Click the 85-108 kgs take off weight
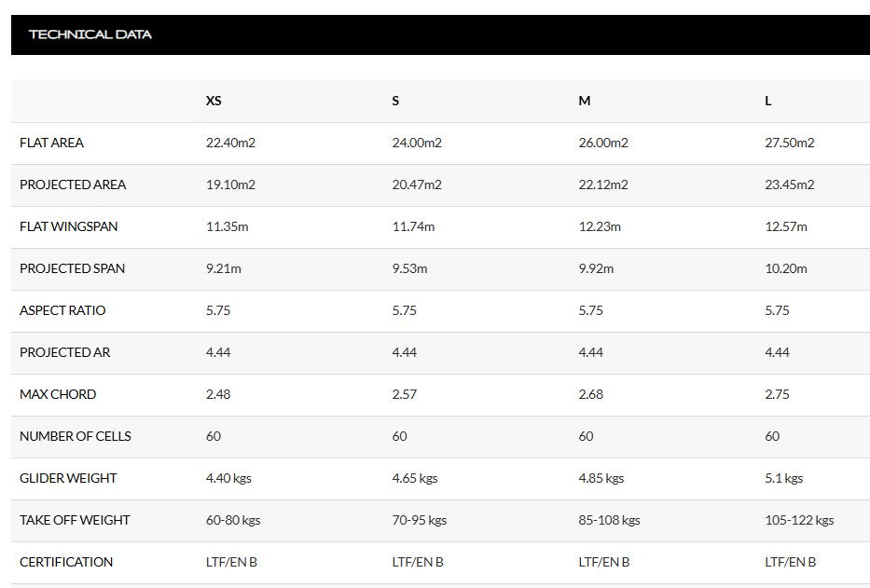Screen dimensions: 870x588 [609, 520]
